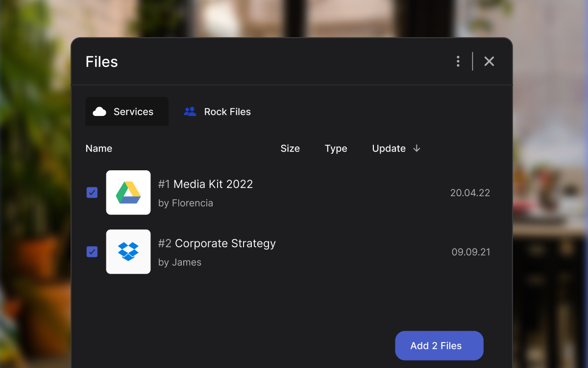Click the Dropbox icon for Corporate Strategy
588x368 pixels.
pos(128,252)
